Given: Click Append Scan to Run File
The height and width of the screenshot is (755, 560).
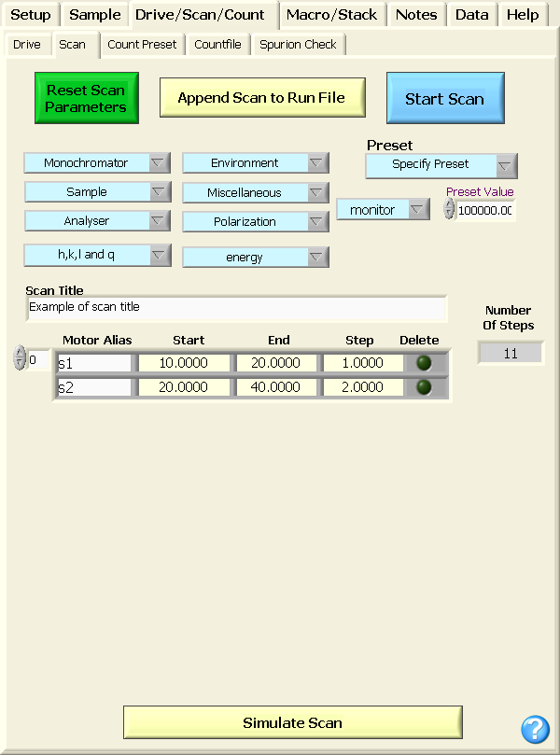Looking at the screenshot, I should pos(261,98).
